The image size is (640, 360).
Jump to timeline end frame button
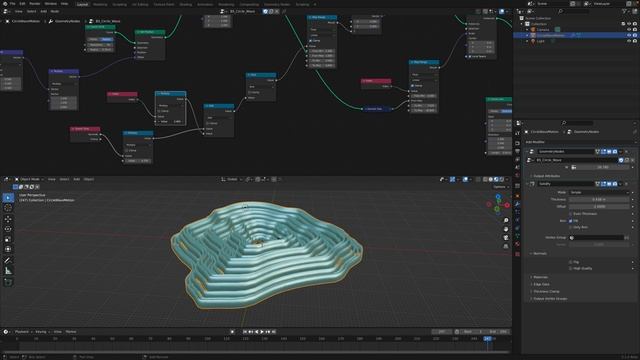click(x=274, y=332)
